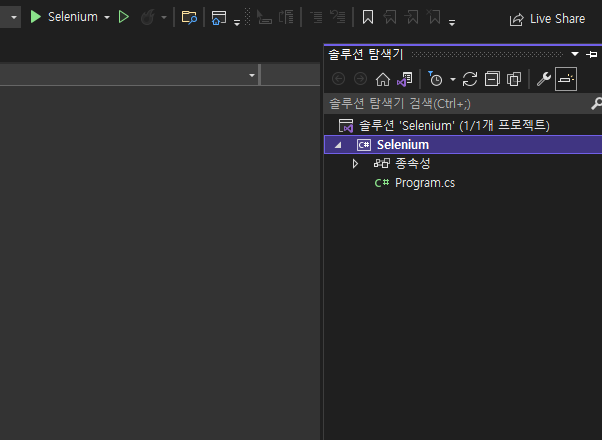Open editor navigation bar member dropdown
602x440 pixels.
pos(252,75)
